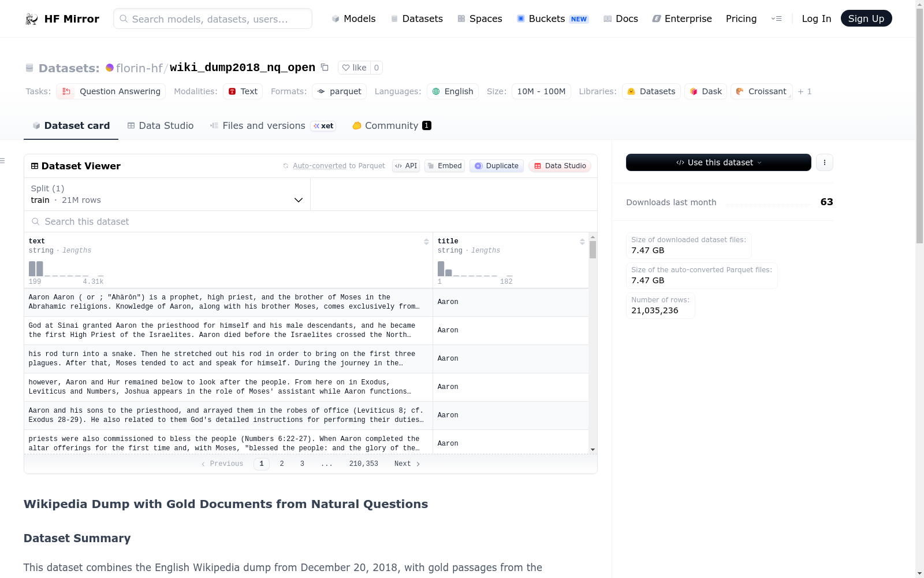The height and width of the screenshot is (578, 924).
Task: Go to page 2 of the viewer
Action: coord(282,464)
